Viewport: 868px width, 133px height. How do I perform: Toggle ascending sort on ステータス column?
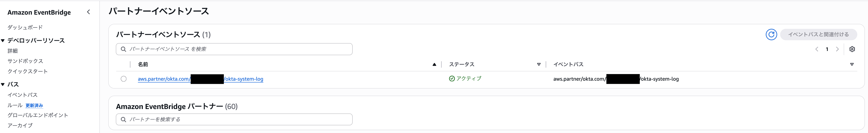click(539, 64)
